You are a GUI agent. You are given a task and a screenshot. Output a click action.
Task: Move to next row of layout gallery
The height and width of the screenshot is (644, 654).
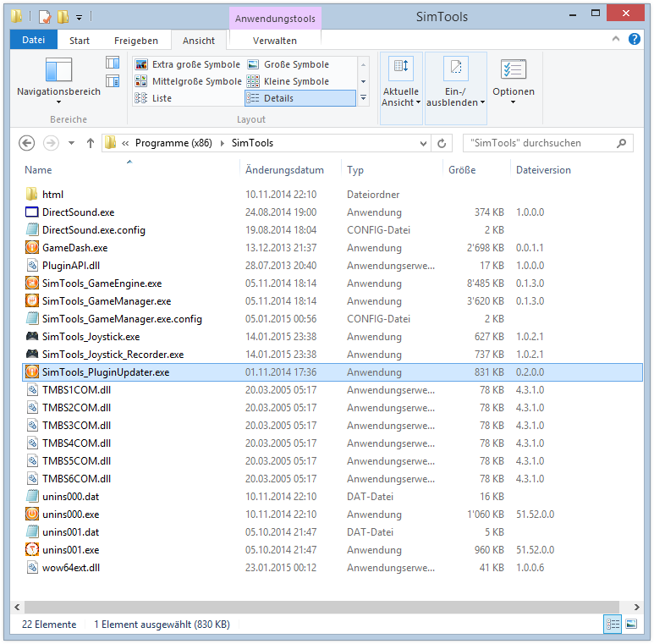tap(363, 81)
